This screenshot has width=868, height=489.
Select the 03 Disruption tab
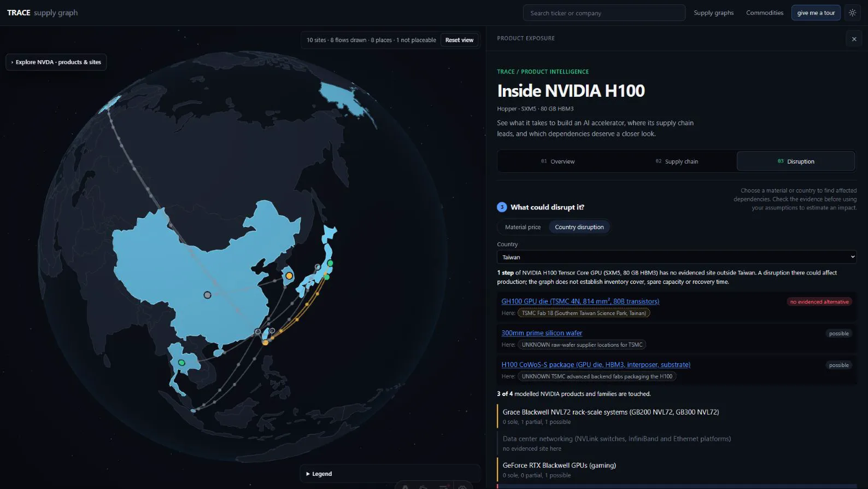(796, 161)
